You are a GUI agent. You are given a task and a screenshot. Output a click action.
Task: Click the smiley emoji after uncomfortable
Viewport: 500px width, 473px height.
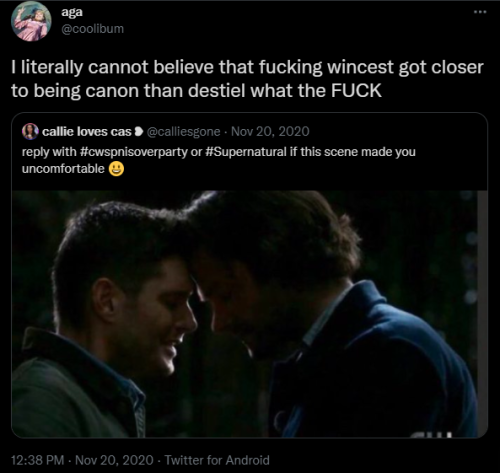(x=116, y=169)
